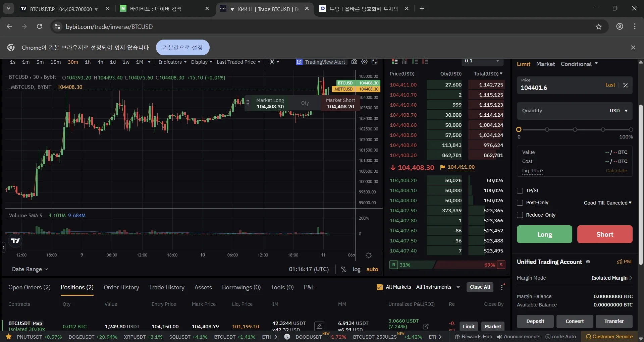Change order book price grouping 0.1
The image size is (644, 342).
click(x=482, y=61)
